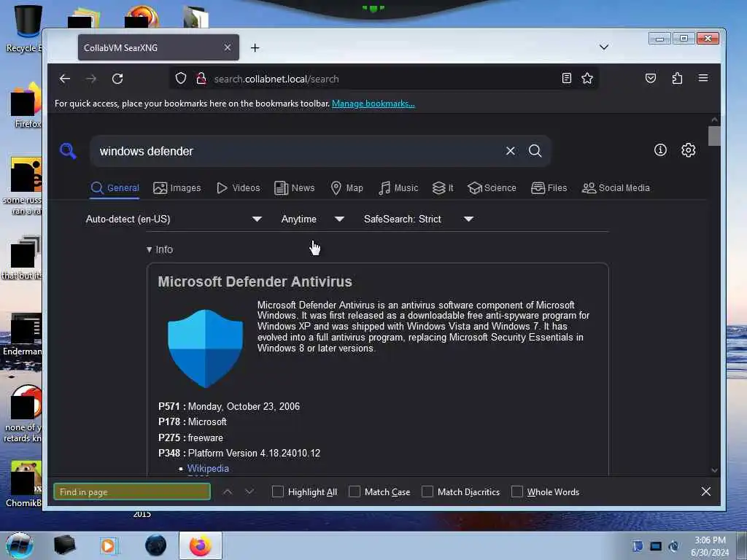
Task: Switch to the Social Media tab
Action: [616, 188]
